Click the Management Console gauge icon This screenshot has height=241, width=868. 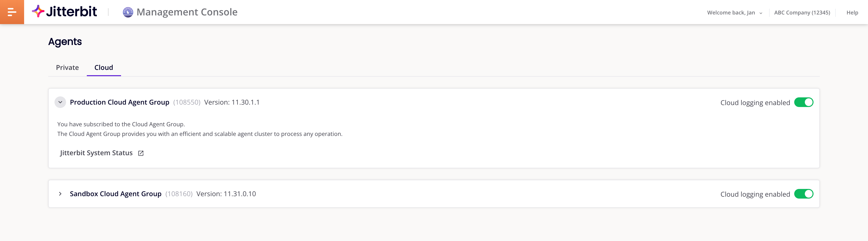tap(128, 12)
